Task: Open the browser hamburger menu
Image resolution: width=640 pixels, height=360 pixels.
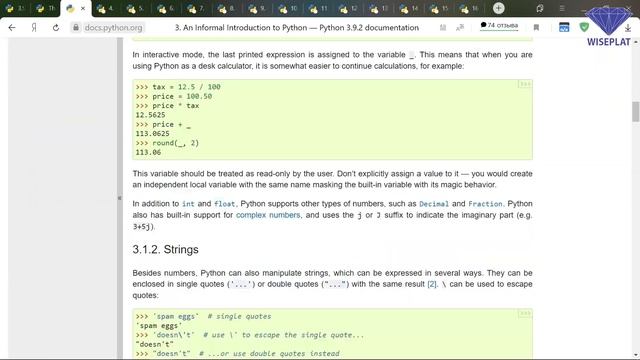Action: click(562, 8)
